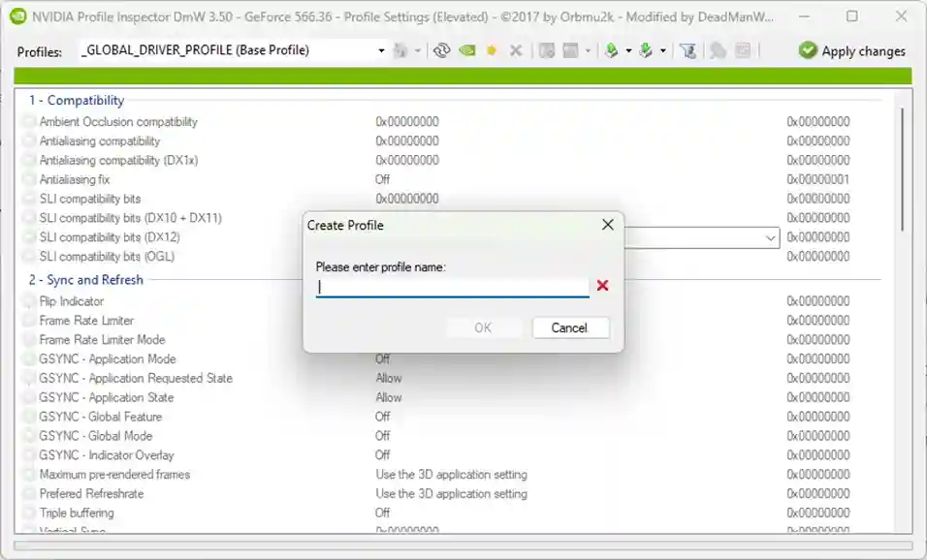Click the yellow create new profile icon

(492, 50)
